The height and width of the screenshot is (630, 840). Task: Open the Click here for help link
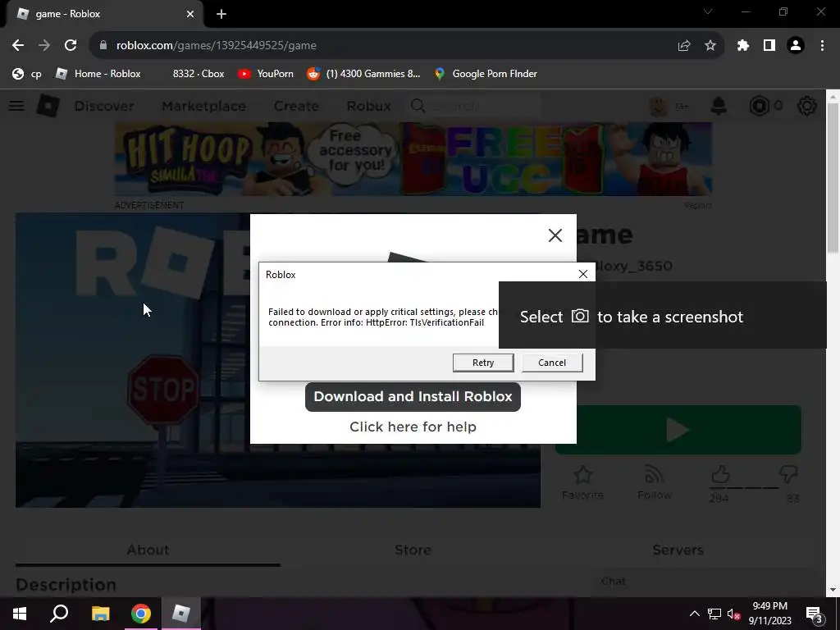point(413,427)
